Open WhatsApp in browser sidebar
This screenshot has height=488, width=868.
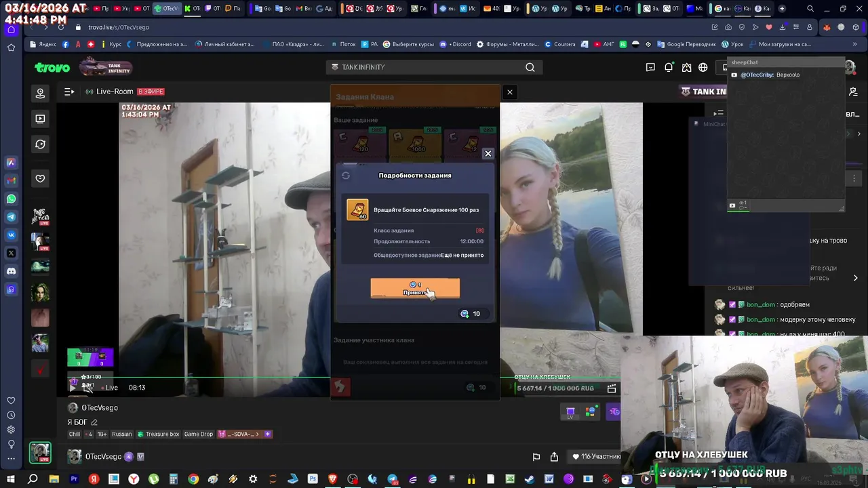pyautogui.click(x=11, y=199)
